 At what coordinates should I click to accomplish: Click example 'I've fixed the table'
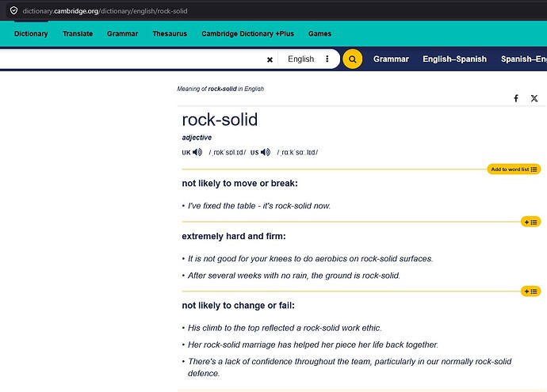(x=259, y=206)
